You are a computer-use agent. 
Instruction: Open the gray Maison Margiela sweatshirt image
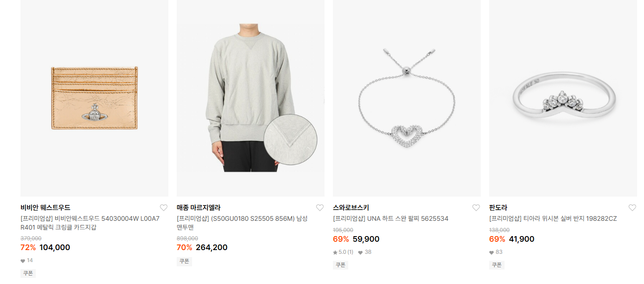tap(251, 98)
